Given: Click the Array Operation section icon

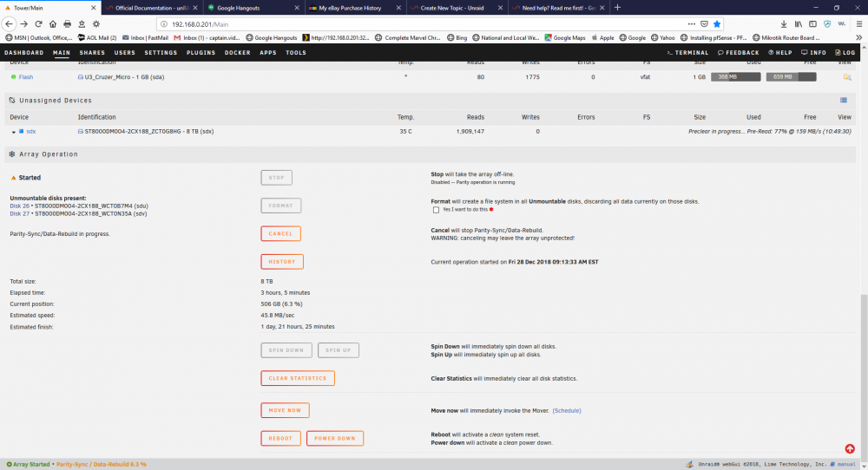Looking at the screenshot, I should [11, 153].
